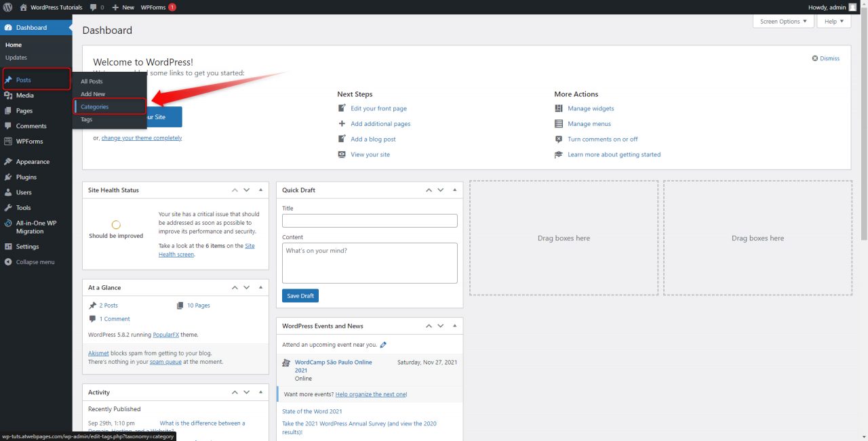Select the Tools wrench icon

click(22, 207)
